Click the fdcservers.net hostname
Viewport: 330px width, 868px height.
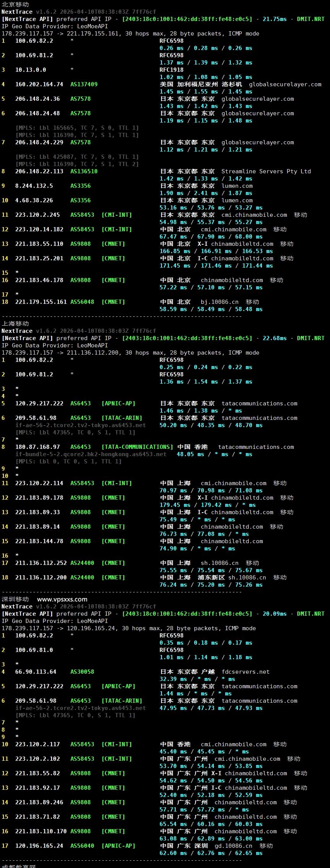click(x=246, y=672)
